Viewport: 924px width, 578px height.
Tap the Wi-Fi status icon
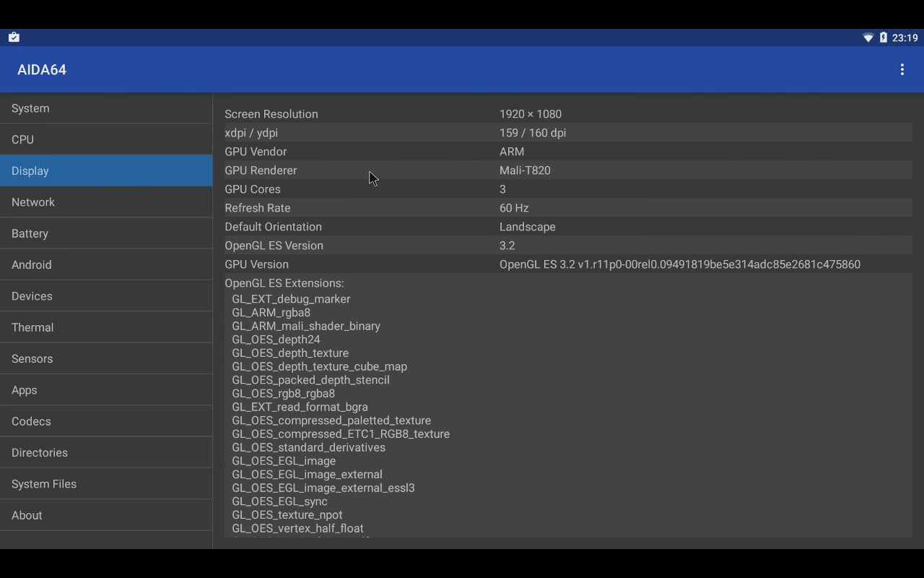(x=868, y=38)
